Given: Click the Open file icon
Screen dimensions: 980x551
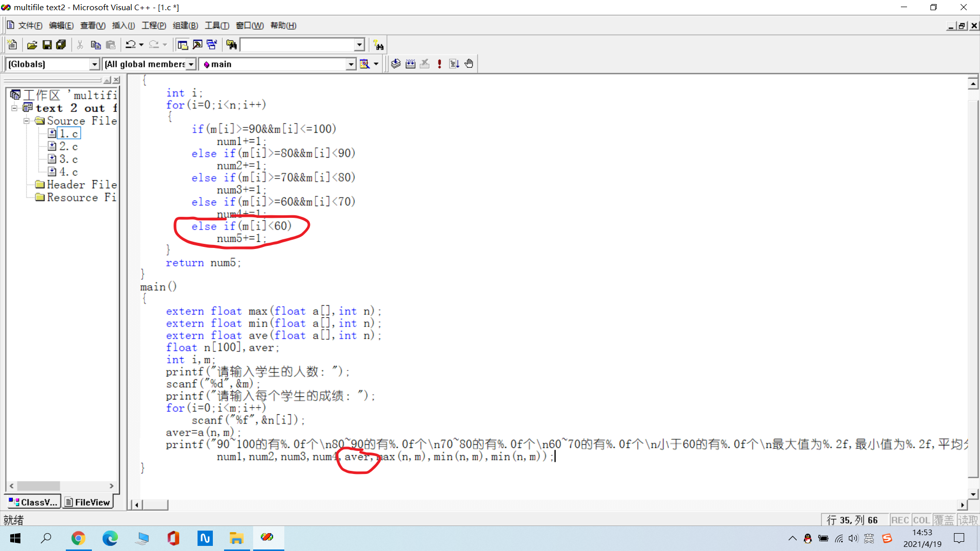Looking at the screenshot, I should 32,45.
